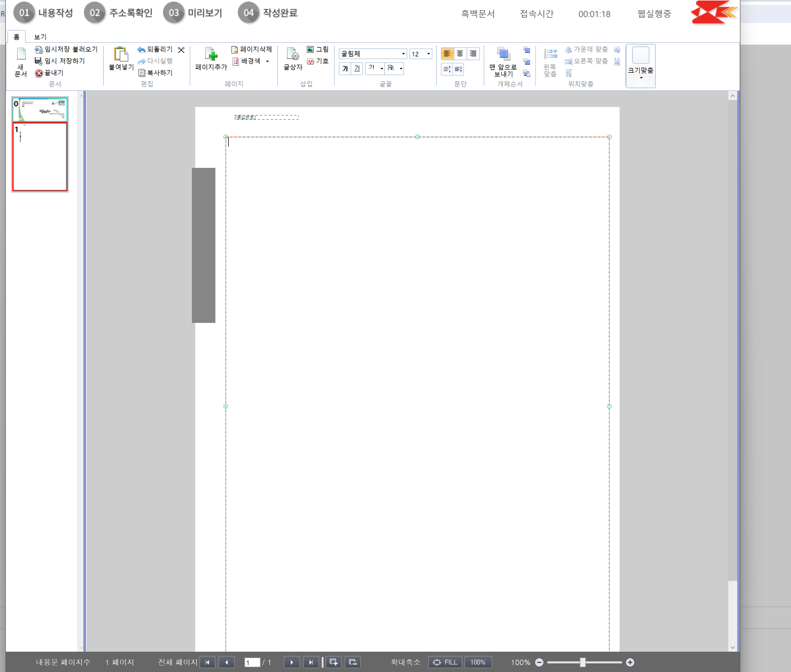This screenshot has width=791, height=672.
Task: Click the paragraph indent icon in 문단
Action: [458, 69]
